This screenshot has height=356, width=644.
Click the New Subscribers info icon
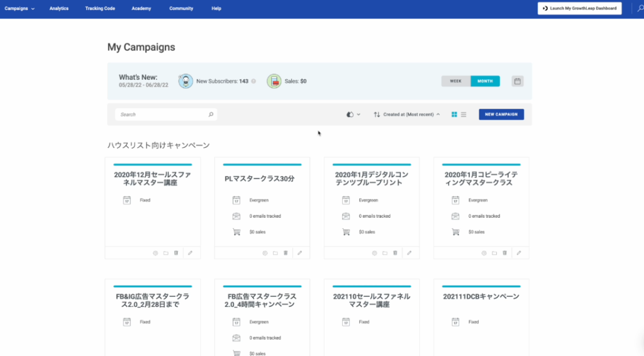click(253, 81)
